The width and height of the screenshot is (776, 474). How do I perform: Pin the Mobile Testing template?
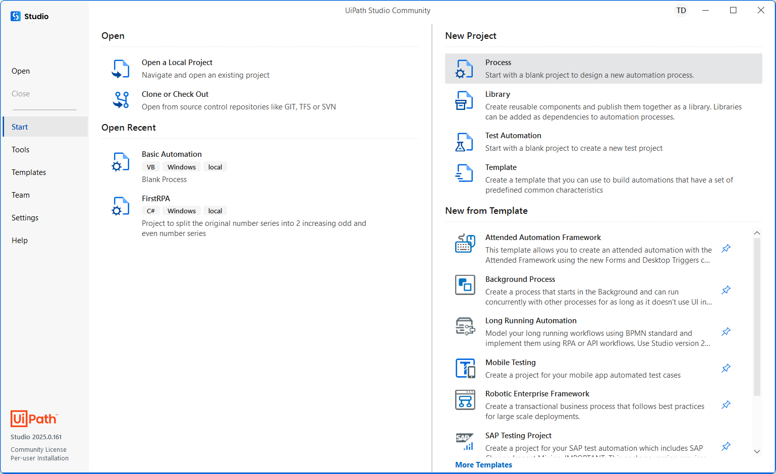click(726, 368)
